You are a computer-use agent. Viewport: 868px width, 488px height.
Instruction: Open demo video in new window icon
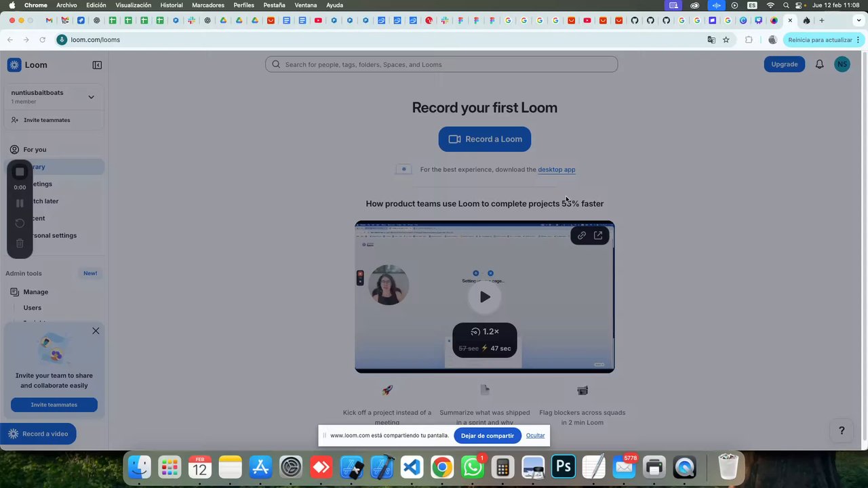coord(598,235)
